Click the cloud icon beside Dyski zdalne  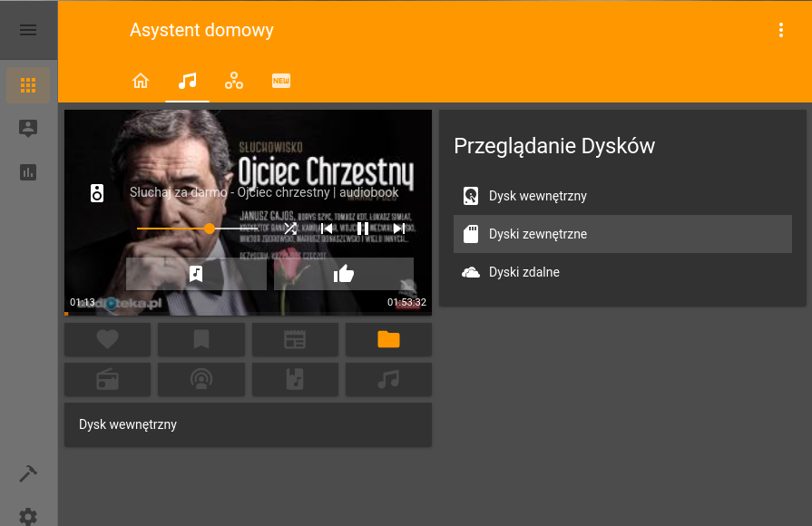point(471,272)
